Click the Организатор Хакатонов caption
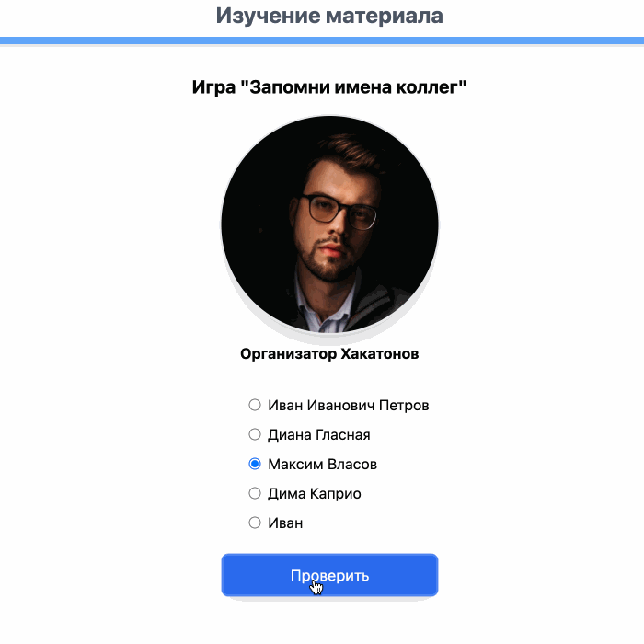This screenshot has height=644, width=644. pyautogui.click(x=329, y=353)
